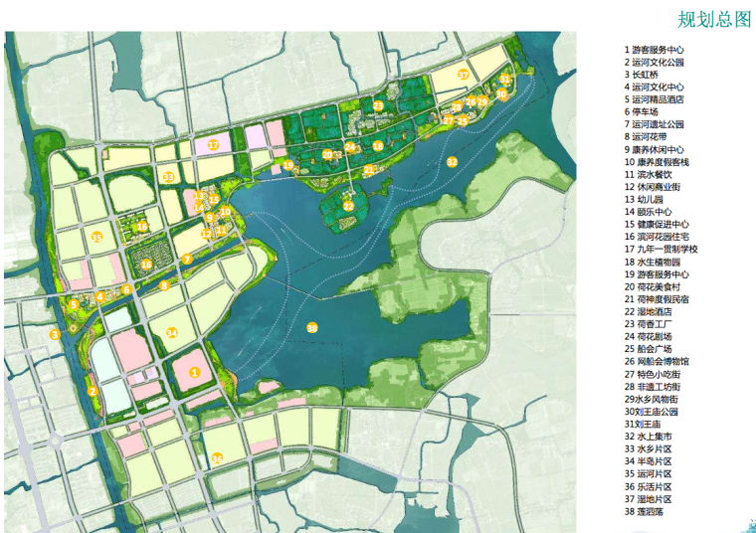Click marker 33 in the yellow zone
The height and width of the screenshot is (533, 756).
[x=169, y=177]
